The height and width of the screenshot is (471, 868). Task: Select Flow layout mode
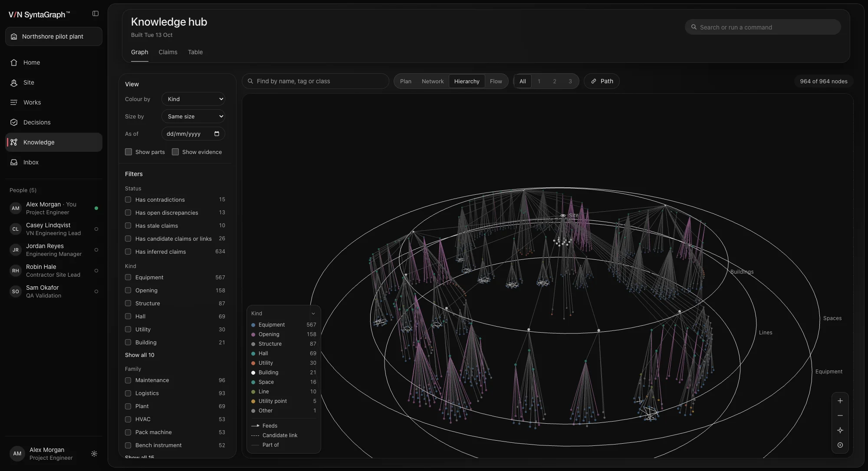(496, 81)
